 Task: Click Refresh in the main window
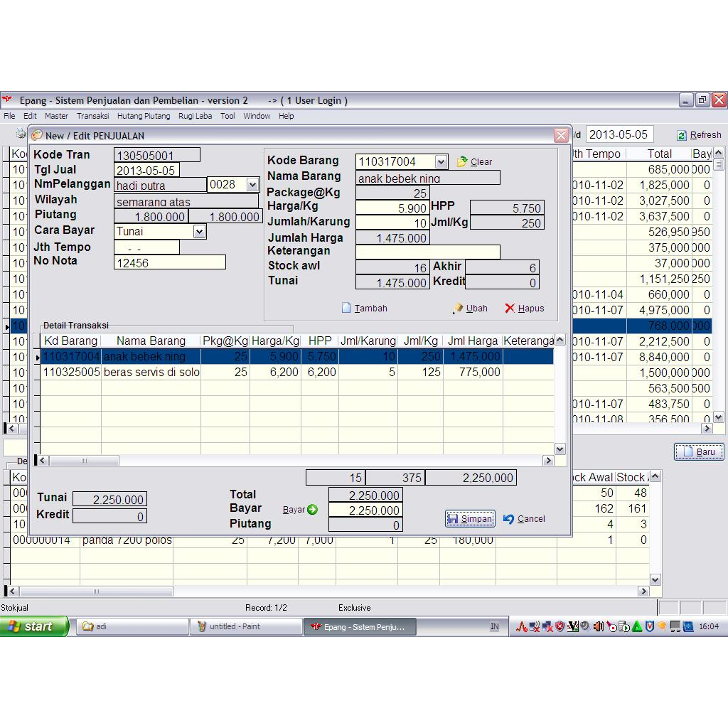[699, 135]
